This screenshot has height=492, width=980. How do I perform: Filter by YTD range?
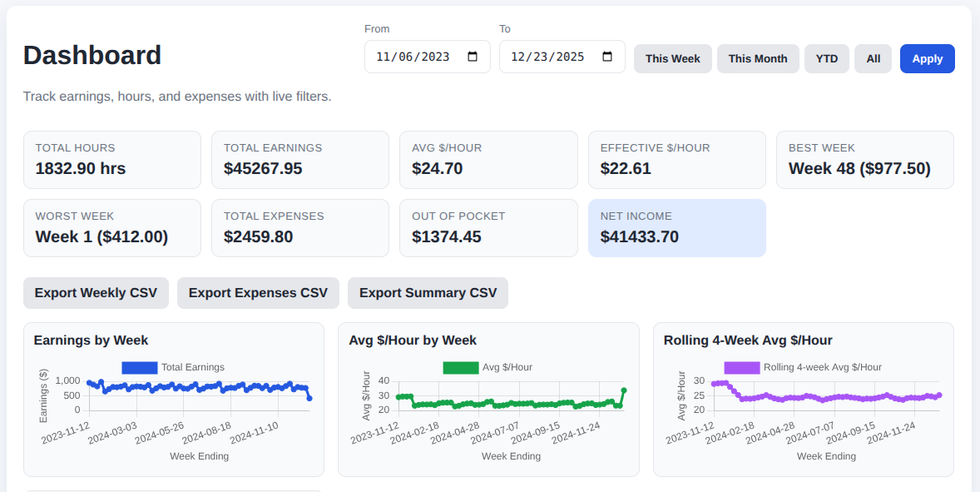[x=826, y=59]
